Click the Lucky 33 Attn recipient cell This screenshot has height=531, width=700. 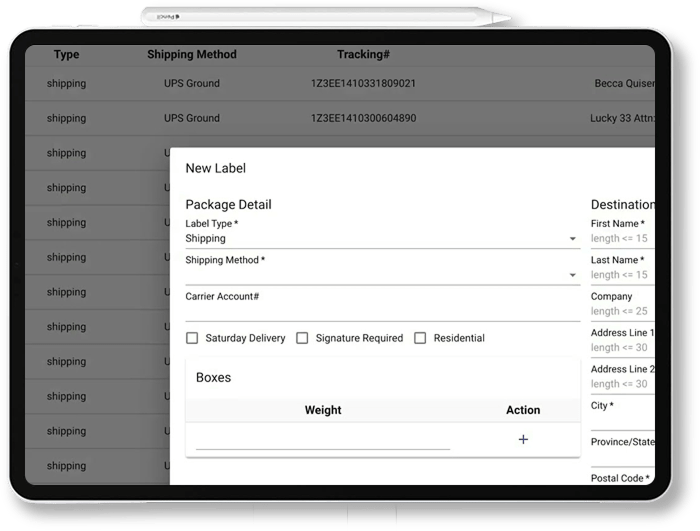coord(622,118)
